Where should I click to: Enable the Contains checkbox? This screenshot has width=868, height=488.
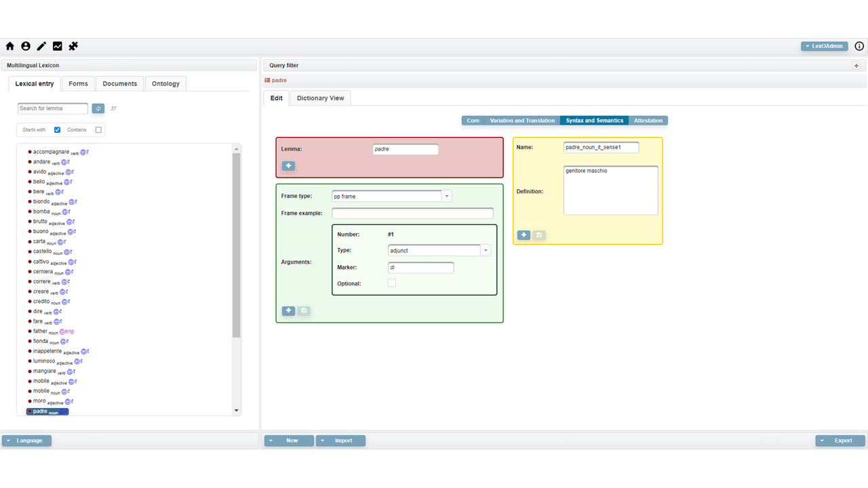tap(98, 130)
